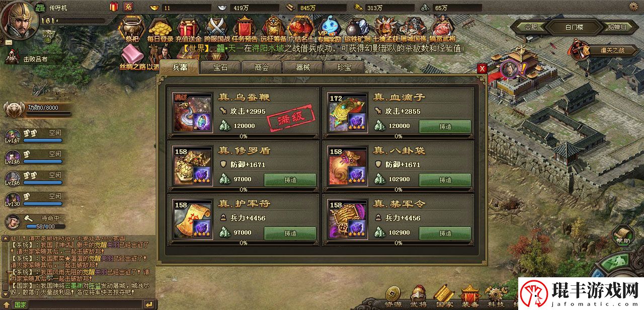Open the 潼关之战 battle shortcut
The image size is (644, 310).
pos(604,49)
